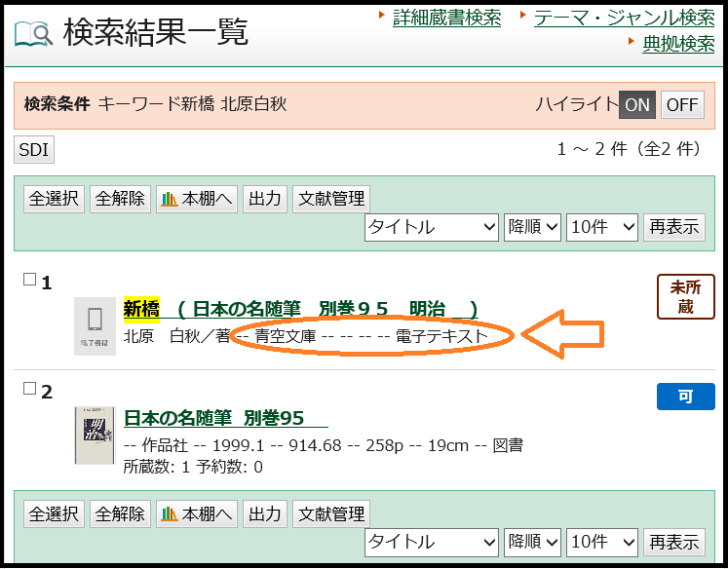Click the bottom 本棚へ button
This screenshot has width=728, height=569.
[x=197, y=513]
